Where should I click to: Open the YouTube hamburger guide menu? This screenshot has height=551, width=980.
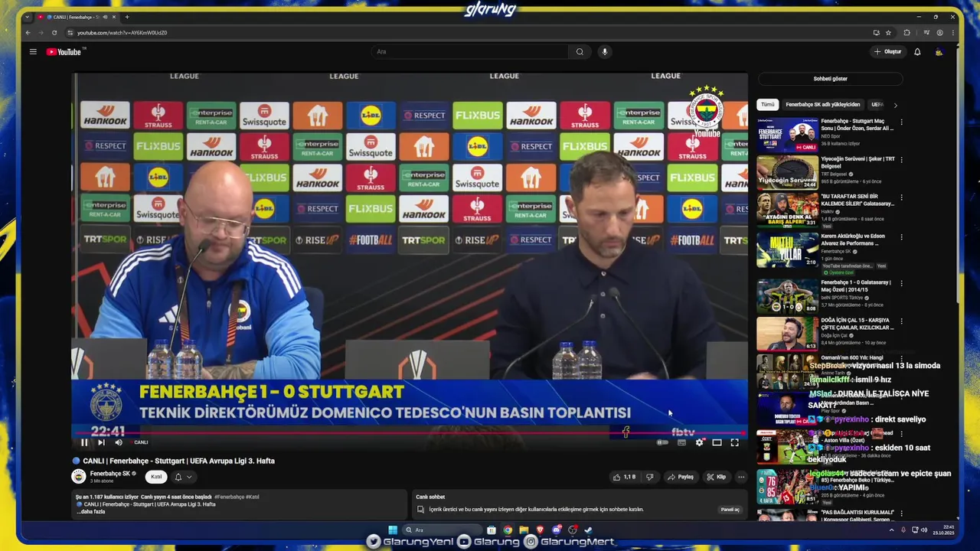(x=33, y=52)
